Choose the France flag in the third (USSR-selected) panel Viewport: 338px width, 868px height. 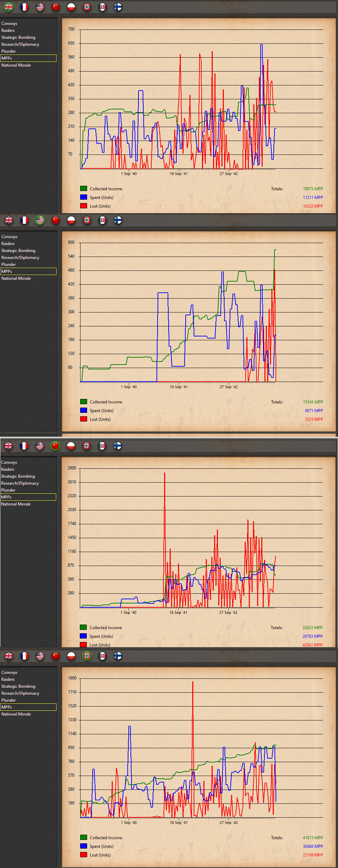[x=24, y=446]
